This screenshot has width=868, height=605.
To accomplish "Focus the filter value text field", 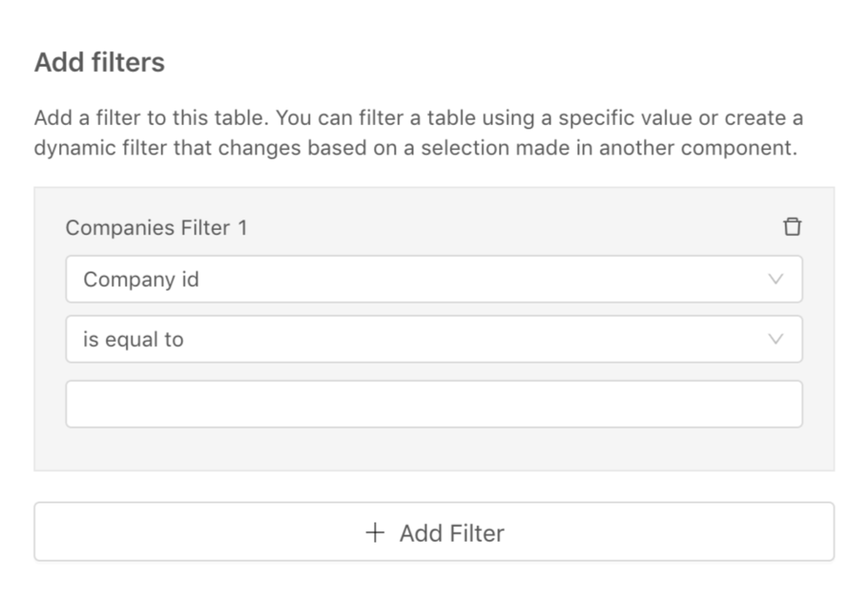I will coord(433,404).
